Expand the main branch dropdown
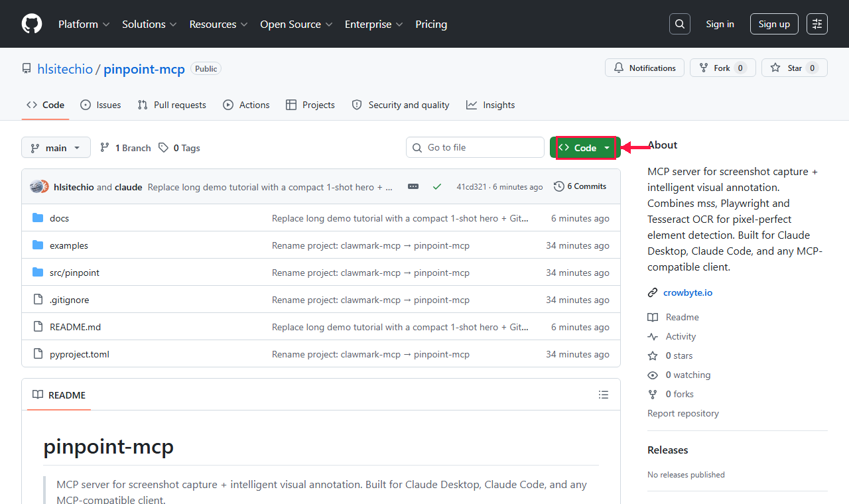Viewport: 849px width, 504px height. pos(56,147)
